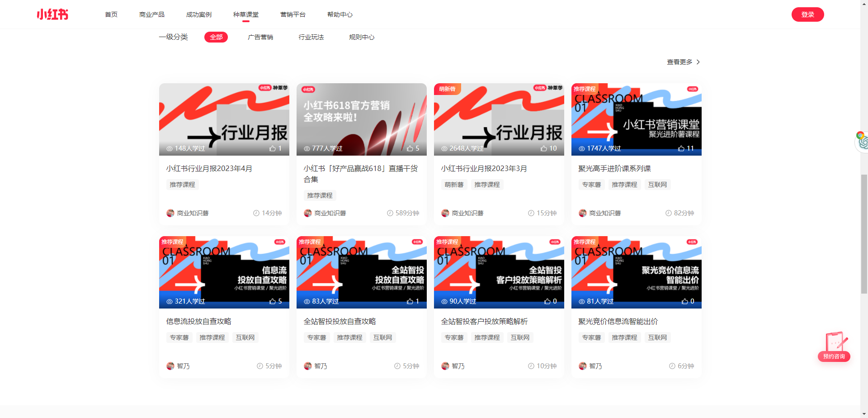Open thumbnail of 小红书行业月报2023年3月
This screenshot has height=418, width=868.
(x=499, y=119)
